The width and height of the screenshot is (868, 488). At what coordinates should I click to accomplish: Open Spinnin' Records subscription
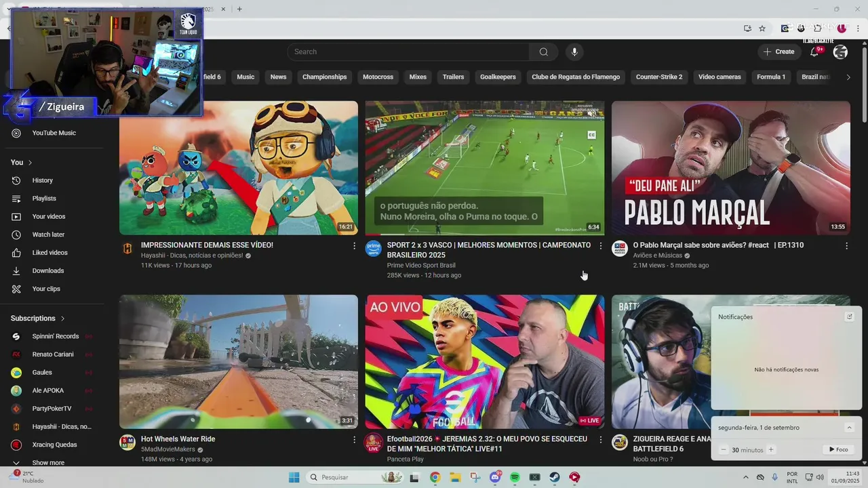click(54, 336)
